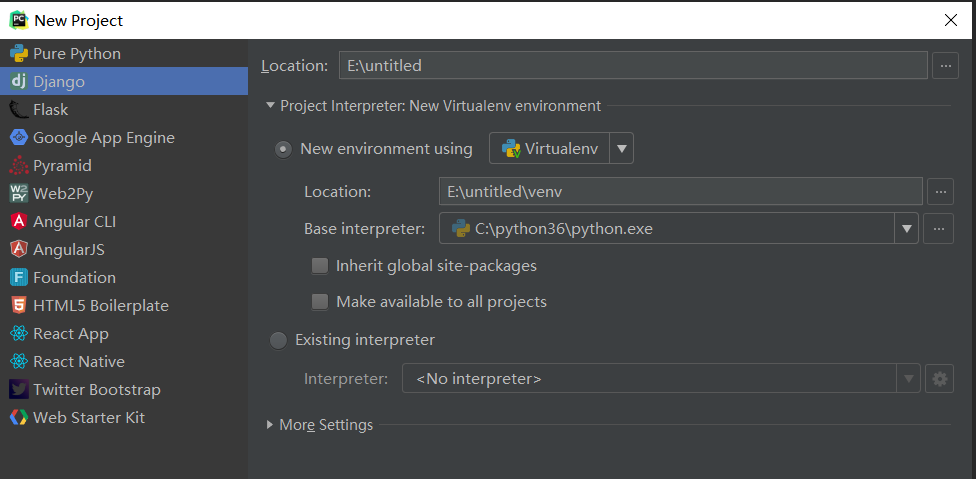This screenshot has width=976, height=479.
Task: Click the Flask horn icon
Action: [x=19, y=109]
